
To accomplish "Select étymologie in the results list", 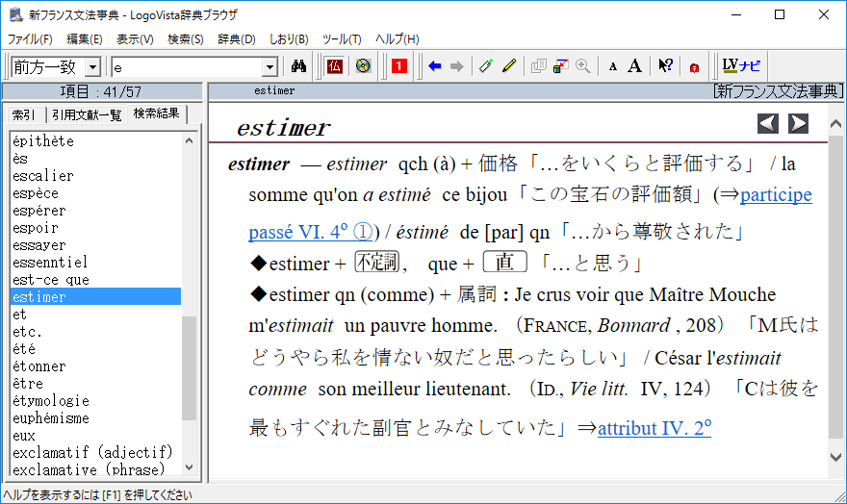I will 51,401.
